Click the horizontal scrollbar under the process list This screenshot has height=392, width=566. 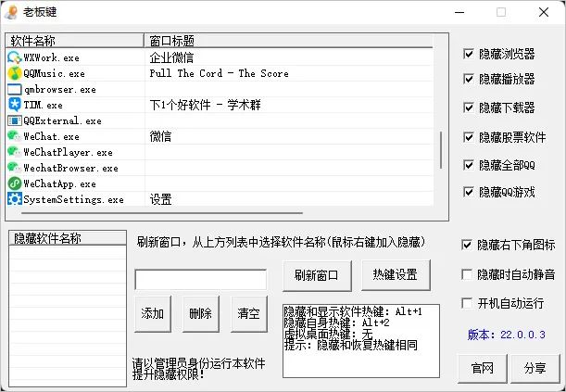point(162,213)
